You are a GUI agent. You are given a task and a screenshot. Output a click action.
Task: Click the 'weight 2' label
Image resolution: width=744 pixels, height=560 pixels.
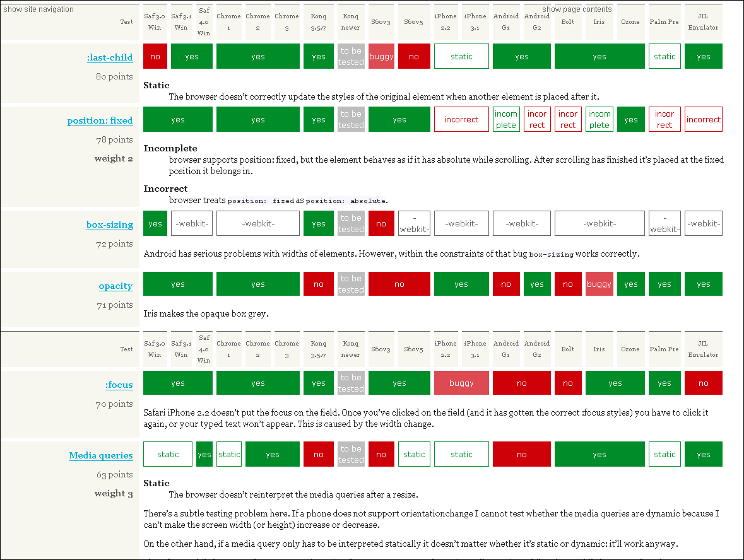click(114, 158)
